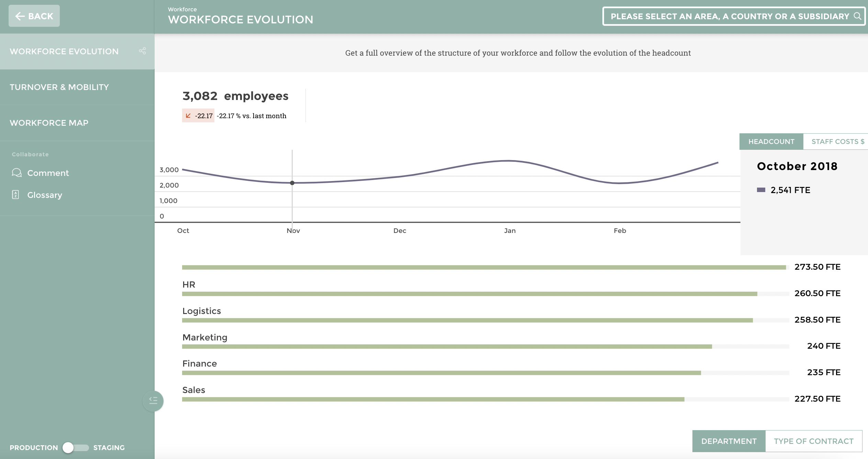868x459 pixels.
Task: Toggle the Production/Staging switch
Action: coord(76,447)
